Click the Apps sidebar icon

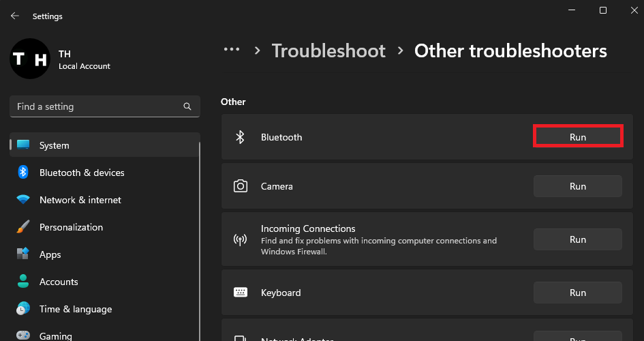[23, 254]
